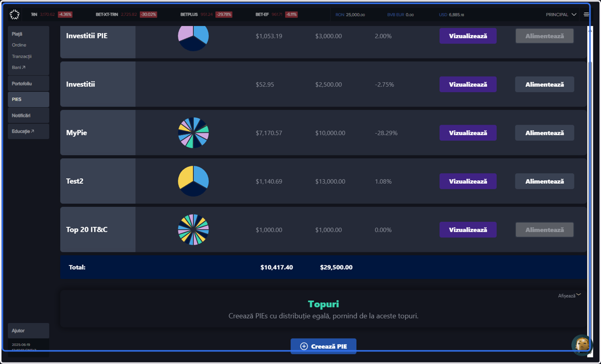The width and height of the screenshot is (601, 364).
Task: Click Alimentează for Investitii PIE
Action: [x=544, y=36]
